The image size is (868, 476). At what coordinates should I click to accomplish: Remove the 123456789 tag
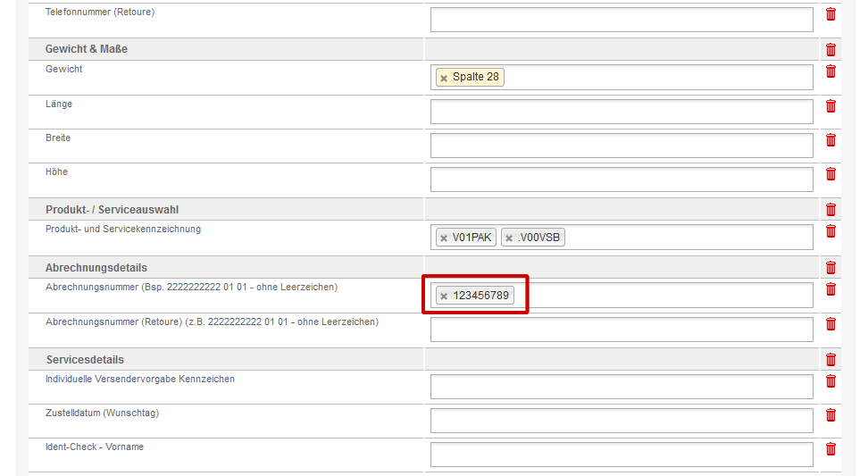444,296
